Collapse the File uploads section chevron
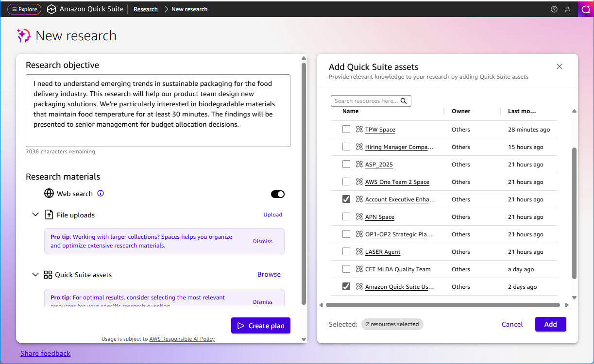 coord(35,215)
